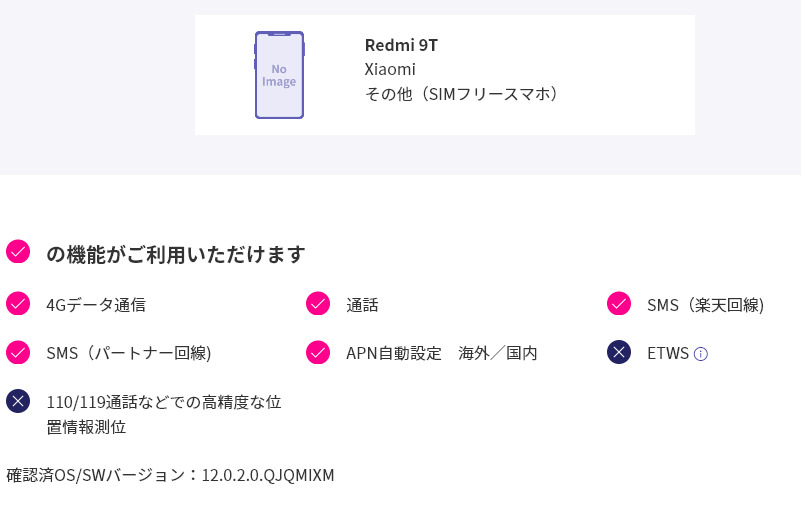The width and height of the screenshot is (801, 507).
Task: Click the X icon beside 110/119通話
Action: tap(18, 401)
